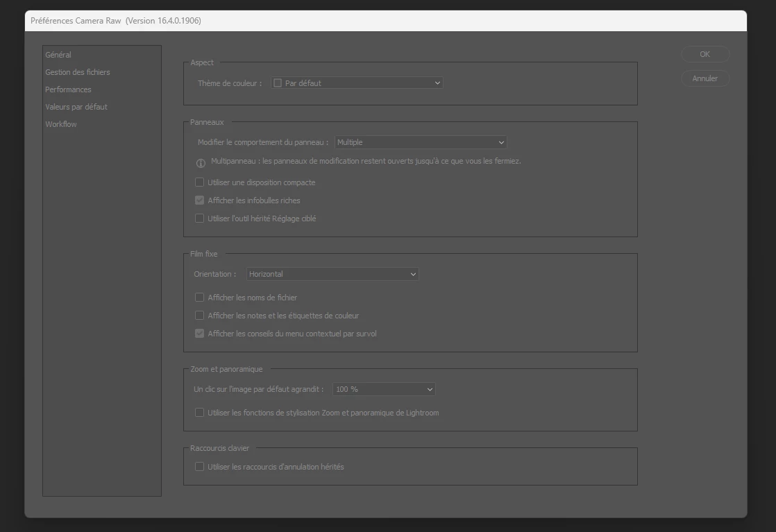The image size is (776, 532).
Task: Open the Thème de couleur dropdown
Action: (357, 83)
